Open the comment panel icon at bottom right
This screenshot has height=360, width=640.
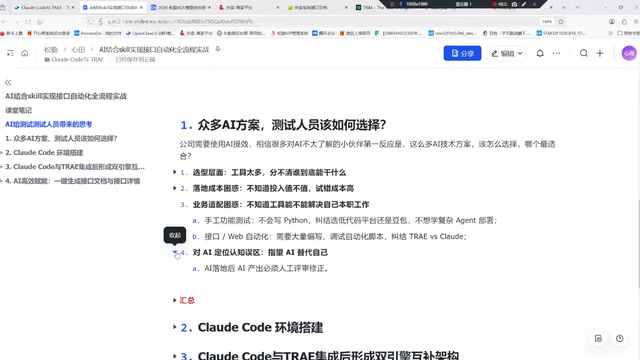point(598,338)
